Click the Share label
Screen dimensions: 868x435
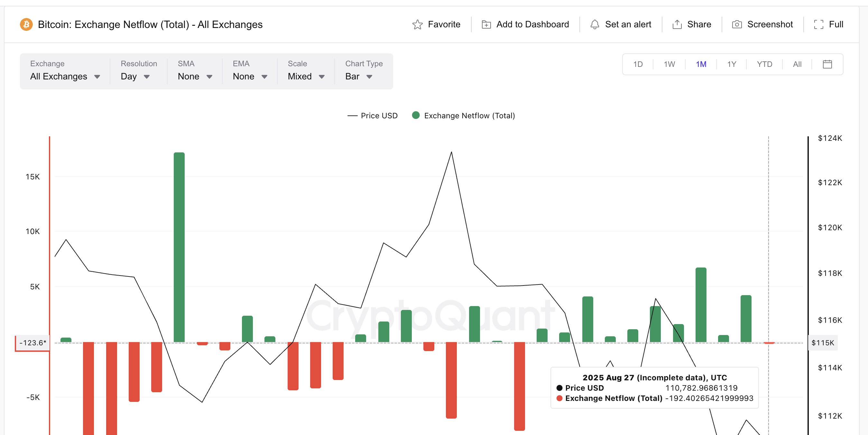pyautogui.click(x=699, y=24)
